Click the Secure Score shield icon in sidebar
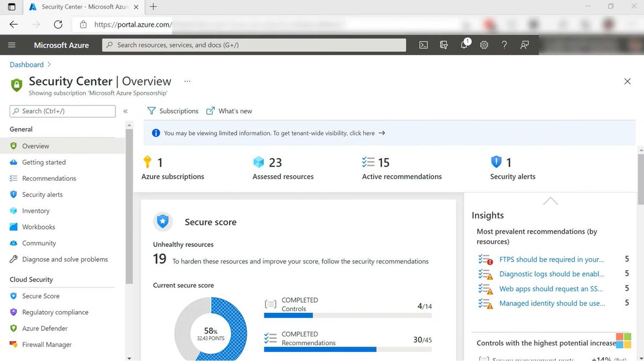Image resolution: width=644 pixels, height=361 pixels. pos(13,296)
